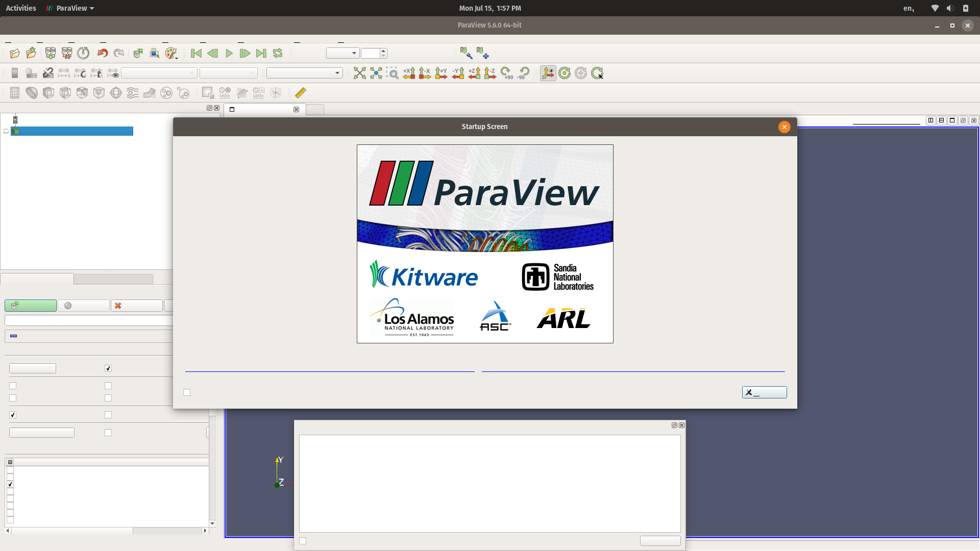
Task: Set view direction to -Z
Action: point(491,73)
